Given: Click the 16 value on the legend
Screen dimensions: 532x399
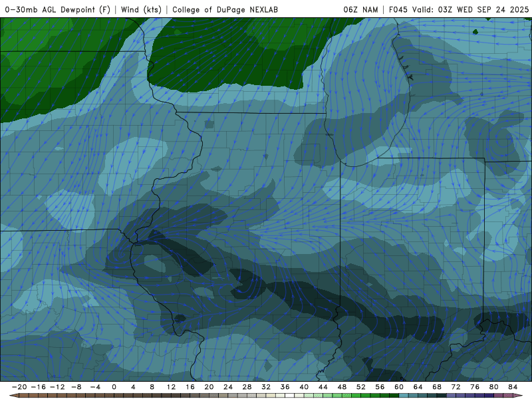Looking at the screenshot, I should tap(190, 387).
